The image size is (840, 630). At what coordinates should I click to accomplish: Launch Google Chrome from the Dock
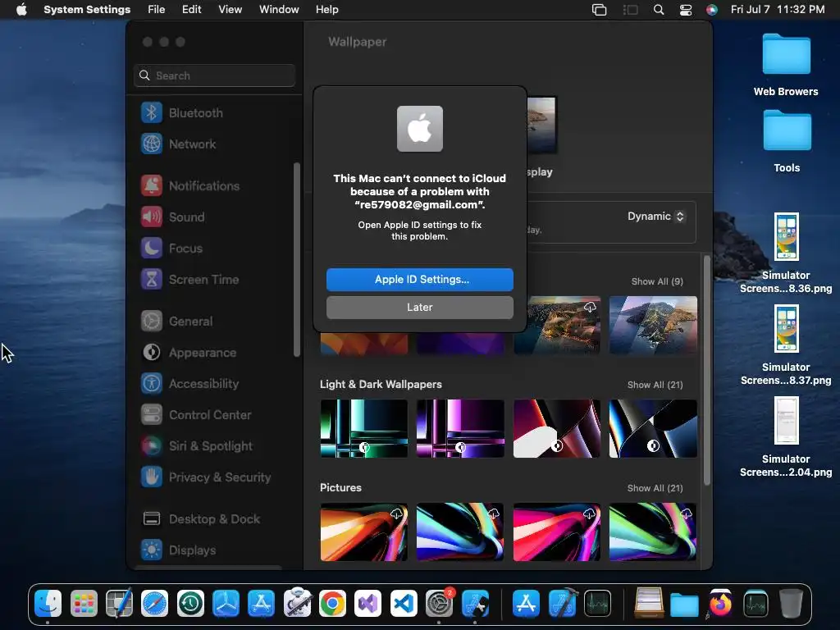tap(333, 604)
